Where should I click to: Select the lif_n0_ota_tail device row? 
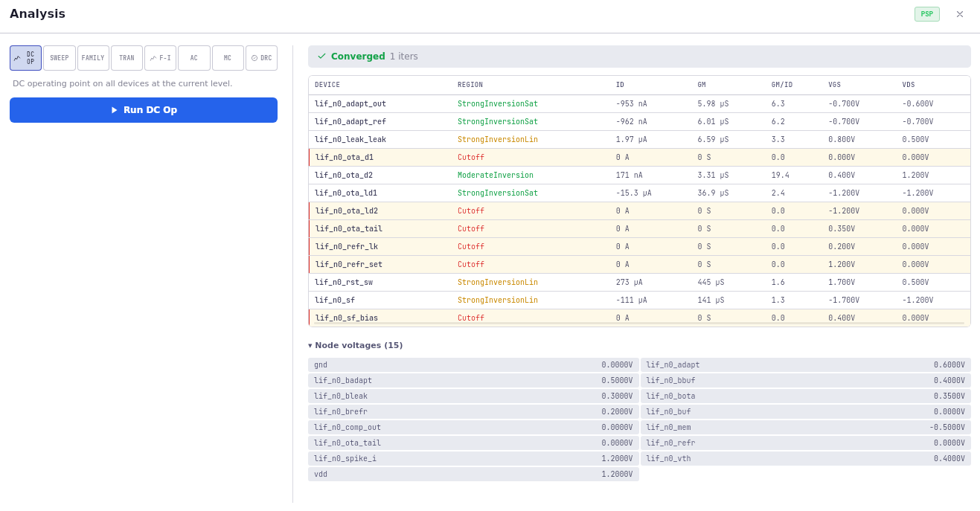639,229
